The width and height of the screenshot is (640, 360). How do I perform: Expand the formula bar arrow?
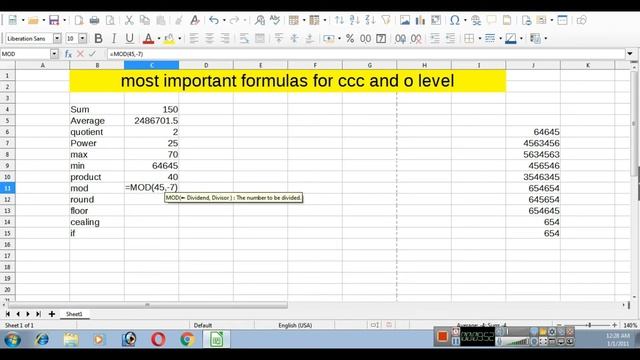pos(630,54)
